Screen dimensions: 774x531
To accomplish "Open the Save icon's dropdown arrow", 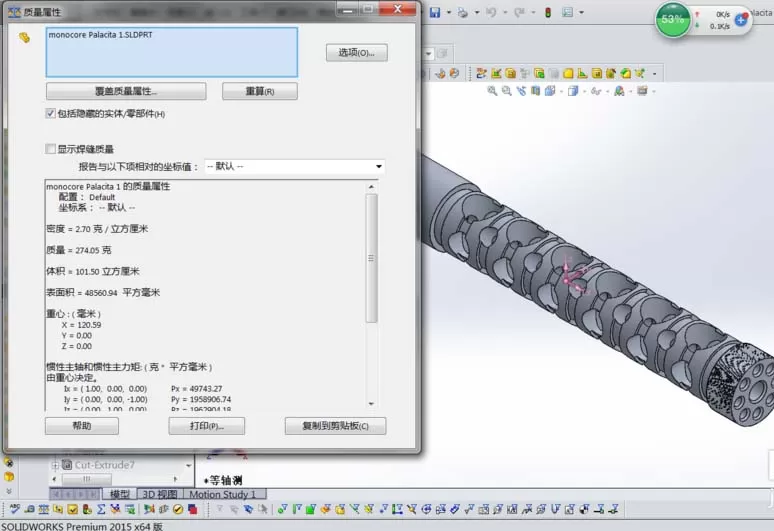I will pyautogui.click(x=449, y=12).
